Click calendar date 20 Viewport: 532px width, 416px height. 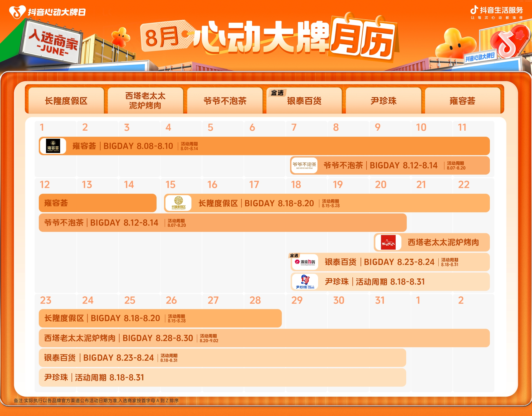pyautogui.click(x=380, y=185)
